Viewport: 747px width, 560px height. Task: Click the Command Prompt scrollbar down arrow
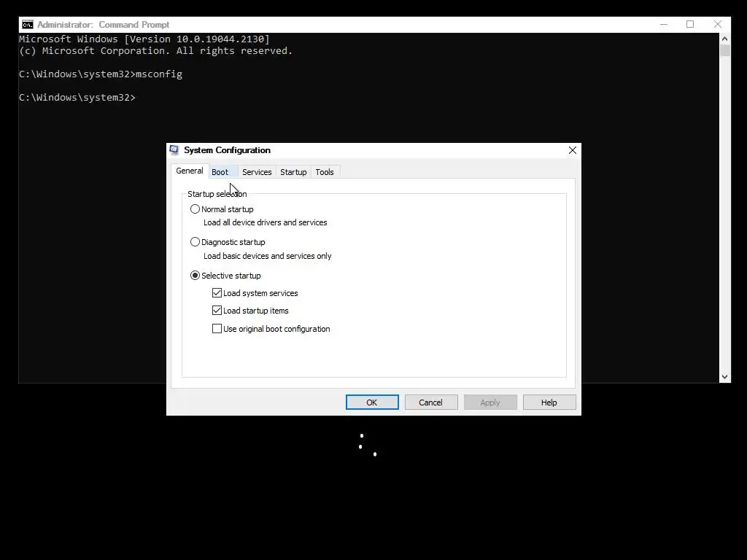point(724,377)
